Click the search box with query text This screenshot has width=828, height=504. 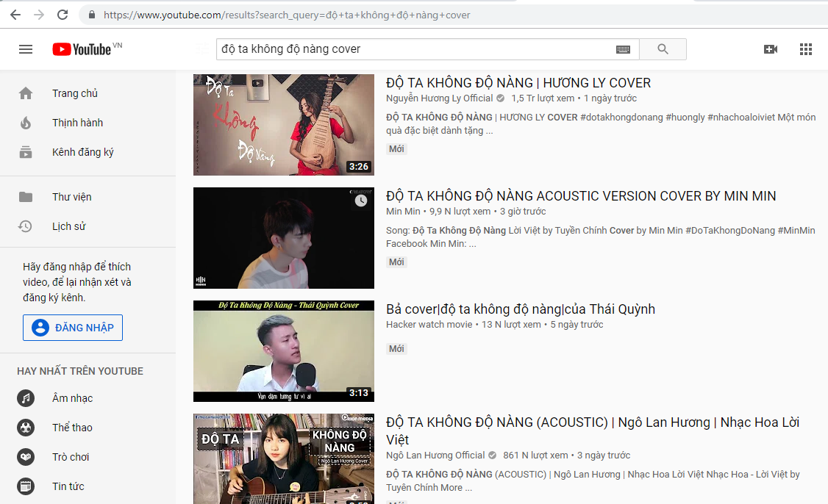[x=415, y=49]
